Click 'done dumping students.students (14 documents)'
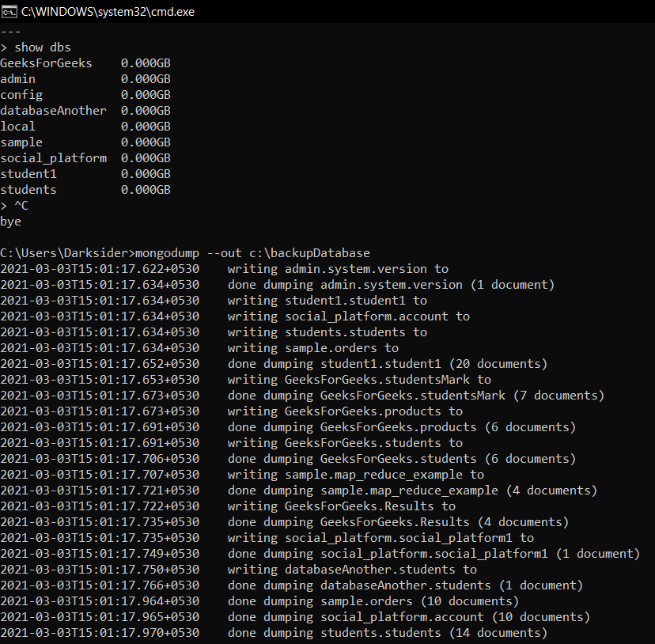Screen dimensions: 655x644 coord(388,634)
